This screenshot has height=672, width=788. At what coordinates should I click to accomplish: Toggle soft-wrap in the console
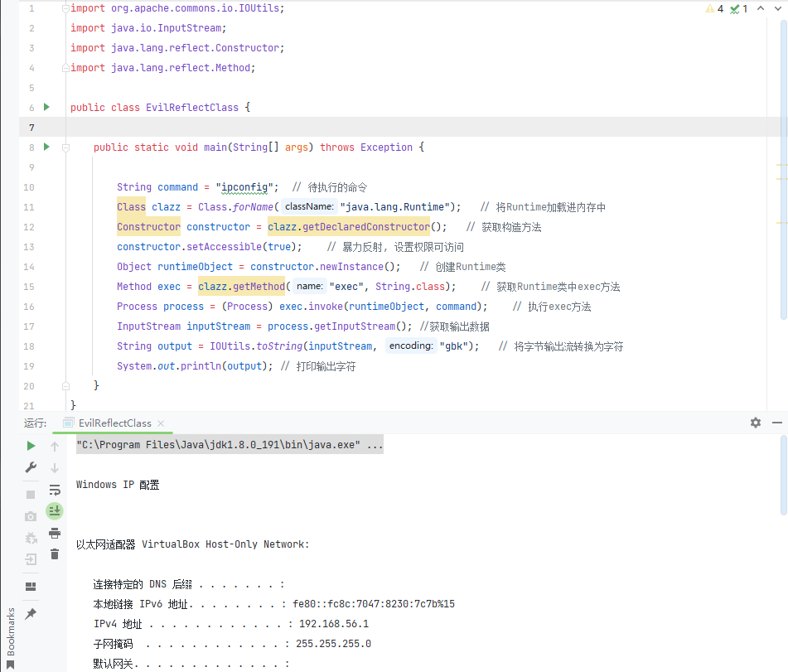[x=55, y=490]
